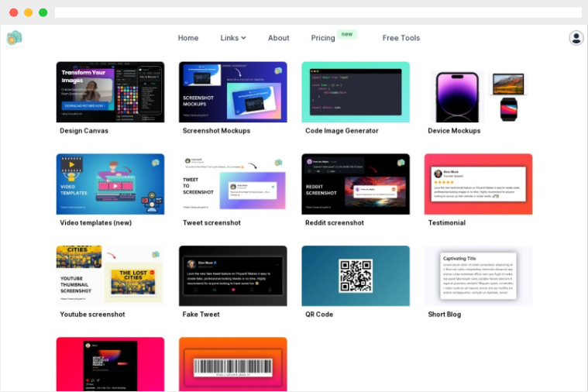Select the Reddit screenshot thumbnail
The height and width of the screenshot is (392, 588).
(x=356, y=184)
